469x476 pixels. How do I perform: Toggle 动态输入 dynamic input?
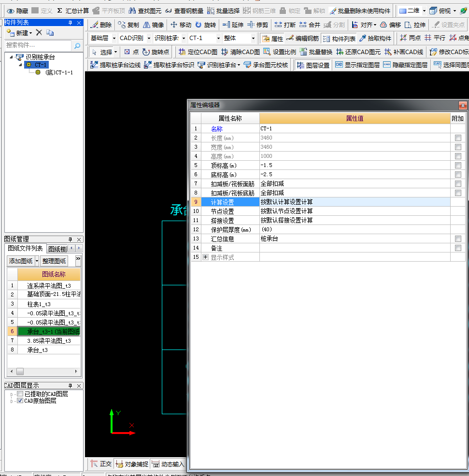pyautogui.click(x=168, y=464)
